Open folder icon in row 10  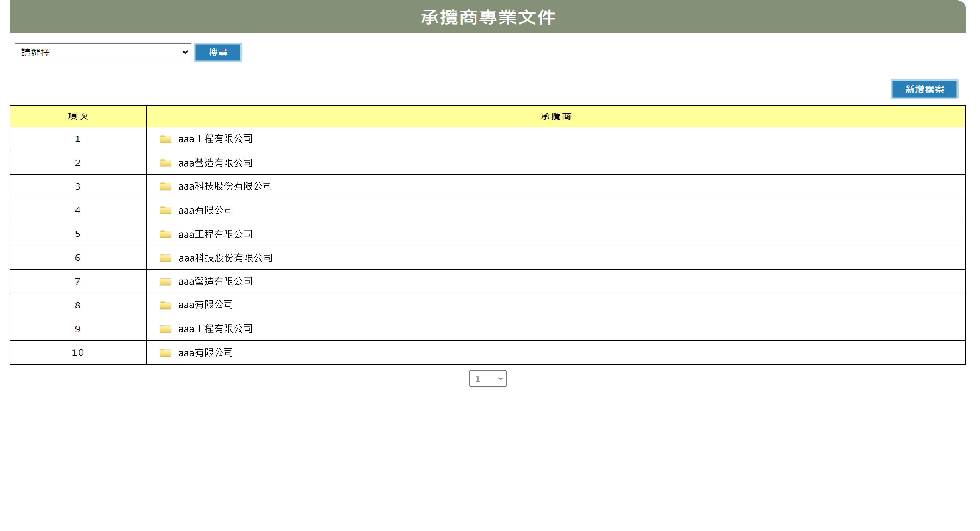pos(165,353)
